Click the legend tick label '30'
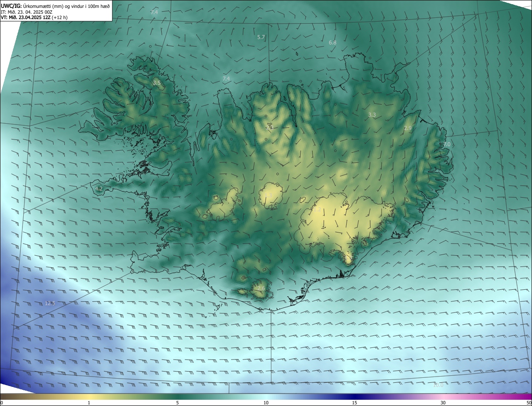The image size is (532, 406). tap(443, 403)
